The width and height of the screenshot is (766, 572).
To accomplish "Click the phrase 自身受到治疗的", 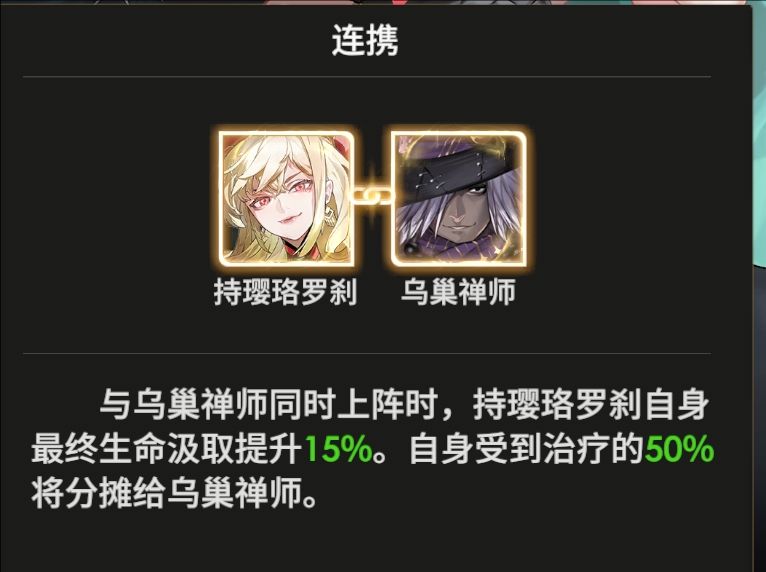I will (527, 449).
